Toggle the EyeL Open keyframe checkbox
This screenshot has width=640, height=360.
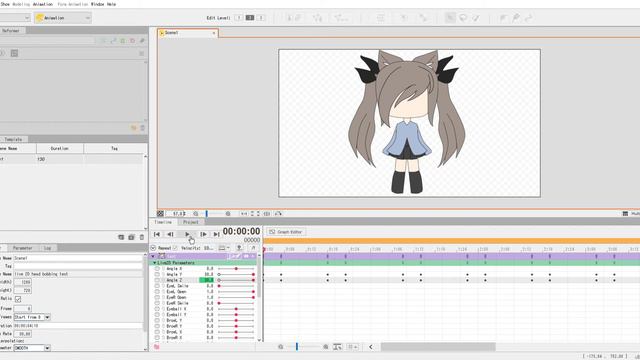coord(157,292)
